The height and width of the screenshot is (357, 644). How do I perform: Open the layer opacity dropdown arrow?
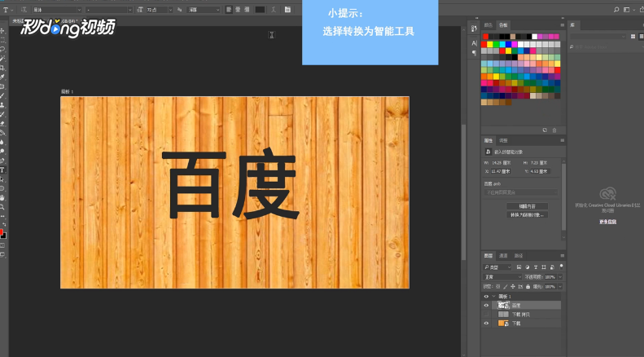pos(560,277)
